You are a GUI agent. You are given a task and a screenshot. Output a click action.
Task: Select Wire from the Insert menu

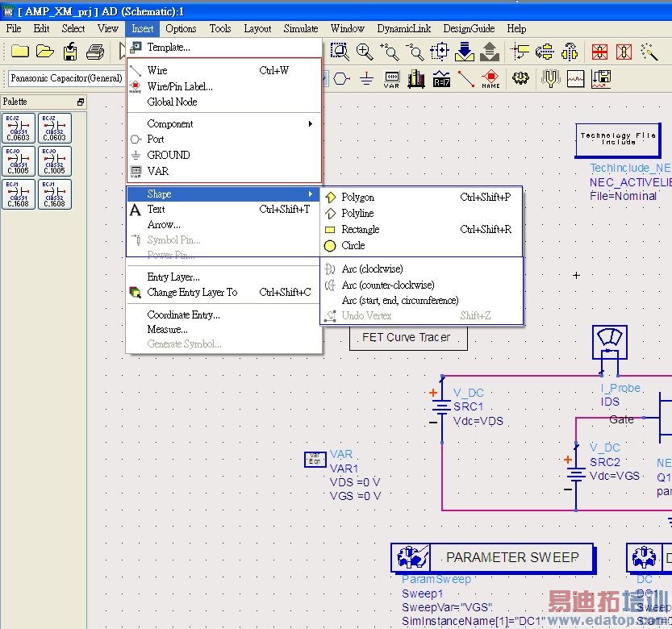[x=157, y=70]
